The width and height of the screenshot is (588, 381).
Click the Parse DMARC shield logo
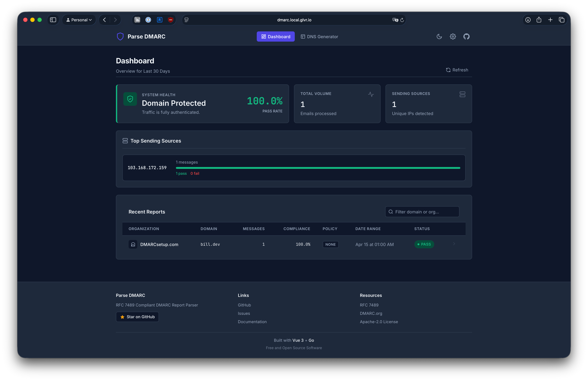tap(120, 36)
